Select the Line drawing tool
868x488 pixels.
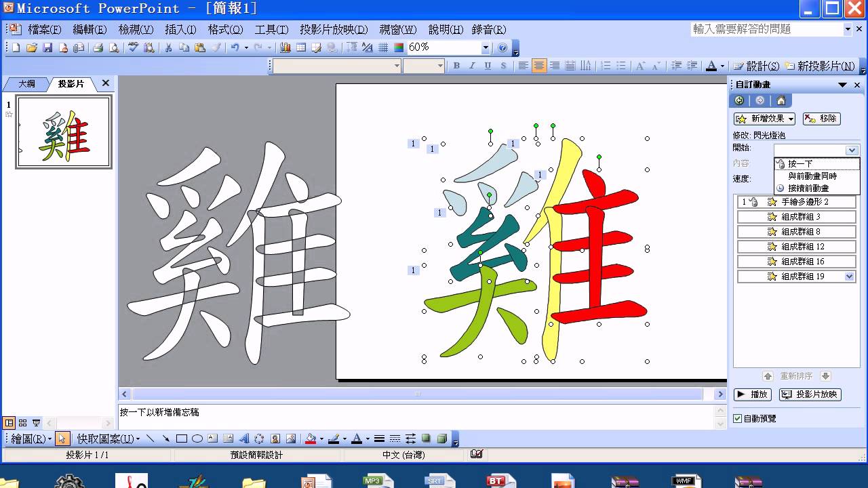coord(151,439)
